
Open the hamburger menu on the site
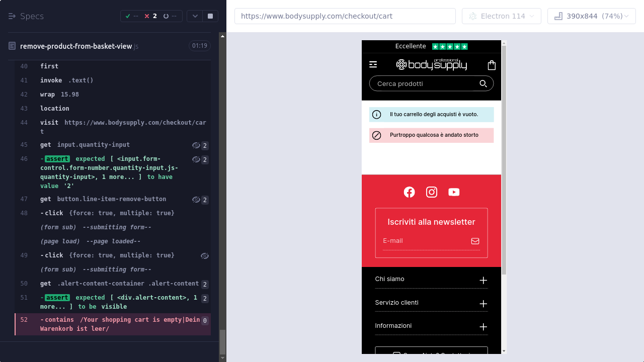click(373, 64)
